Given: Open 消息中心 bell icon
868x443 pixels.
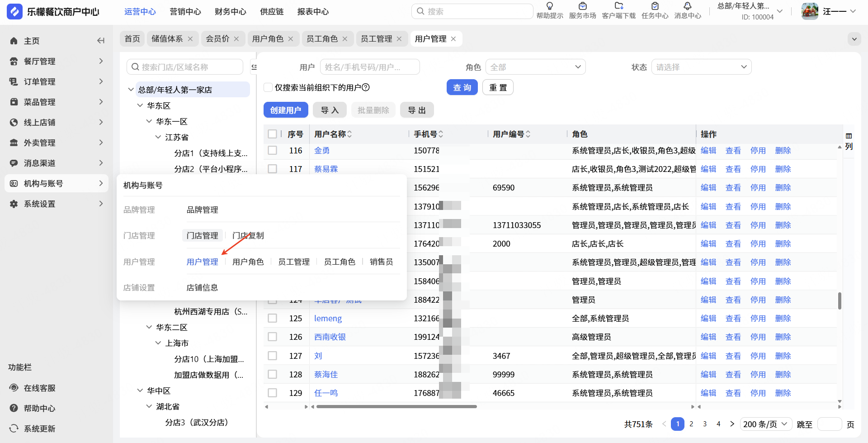Looking at the screenshot, I should click(688, 6).
